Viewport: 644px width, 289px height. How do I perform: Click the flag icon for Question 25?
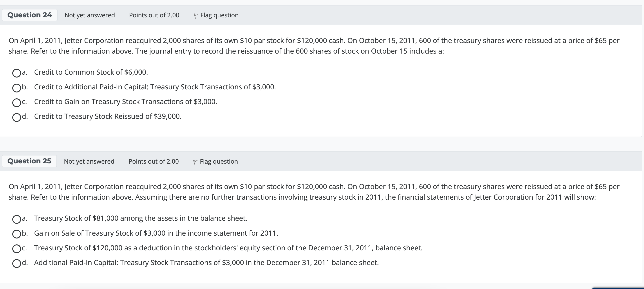click(195, 162)
